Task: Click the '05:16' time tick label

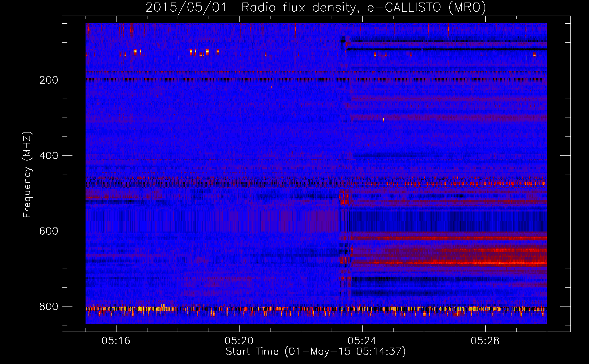Action: [x=116, y=341]
